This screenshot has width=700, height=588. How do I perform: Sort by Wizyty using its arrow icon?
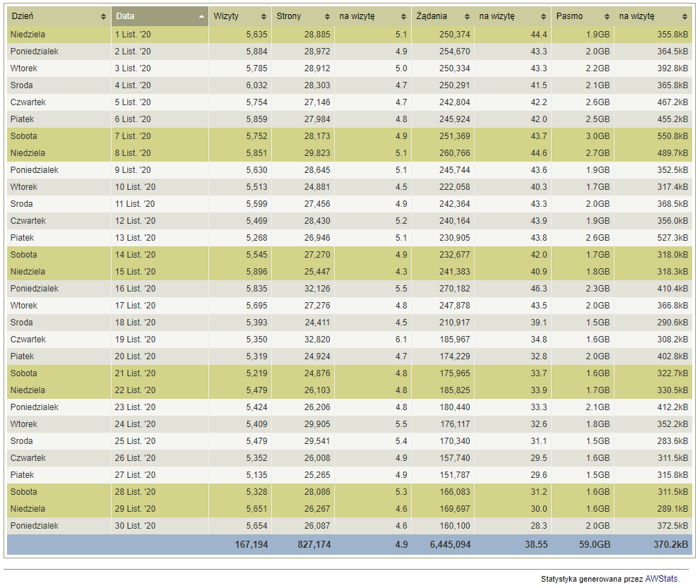click(263, 16)
